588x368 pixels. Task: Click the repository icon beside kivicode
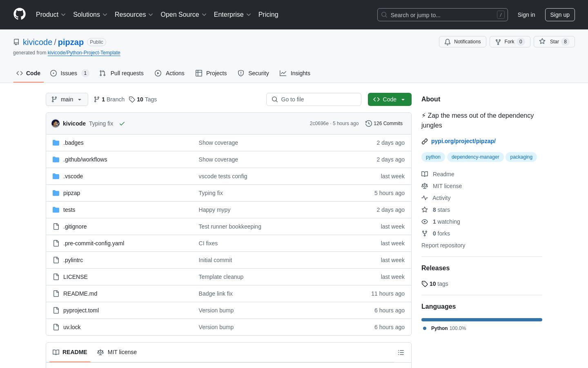[x=16, y=42]
